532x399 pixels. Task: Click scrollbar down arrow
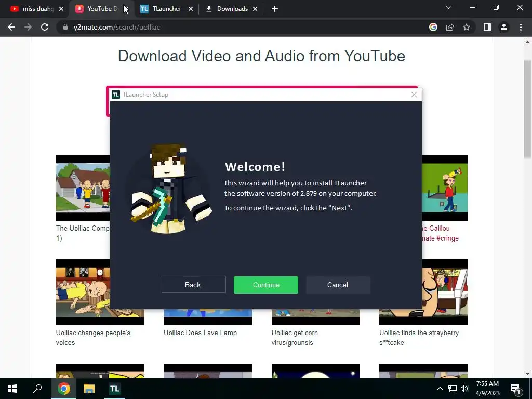point(527,374)
